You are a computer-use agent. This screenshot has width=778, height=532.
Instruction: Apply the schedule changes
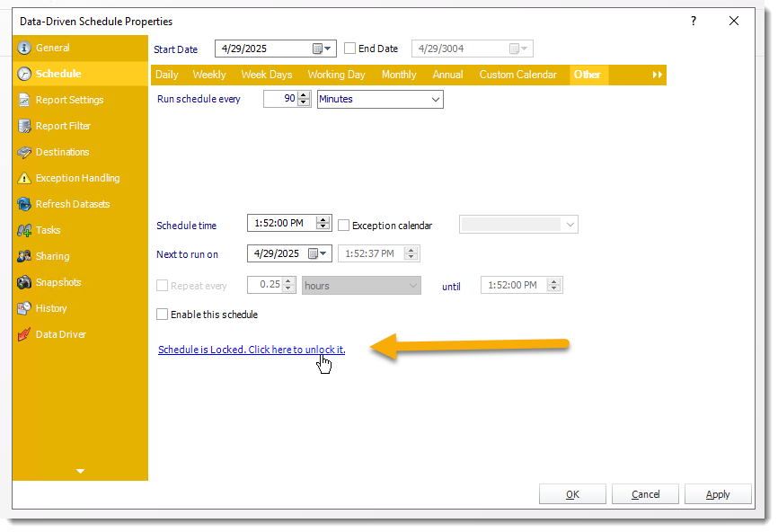[x=718, y=493]
